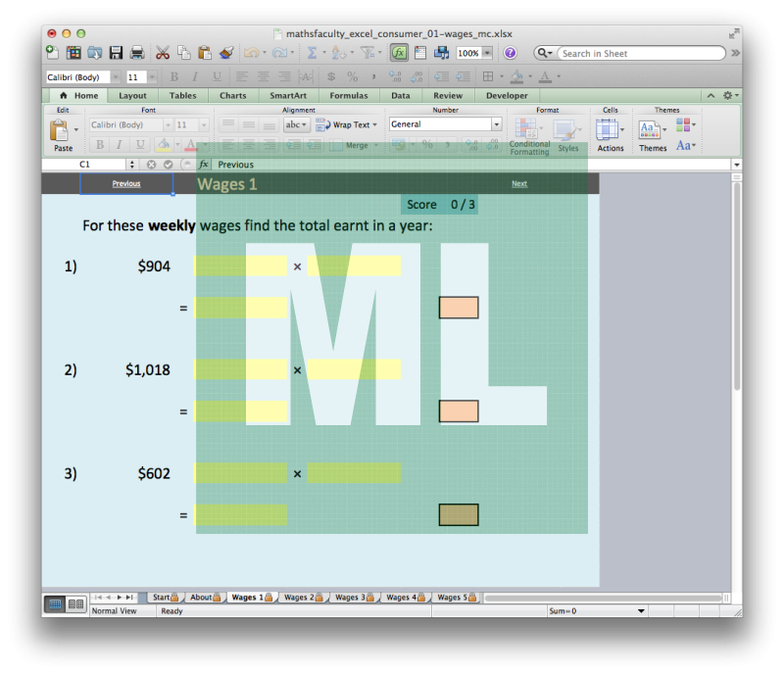Click the AutoSum sigma icon
The width and height of the screenshot is (784, 675).
(312, 53)
